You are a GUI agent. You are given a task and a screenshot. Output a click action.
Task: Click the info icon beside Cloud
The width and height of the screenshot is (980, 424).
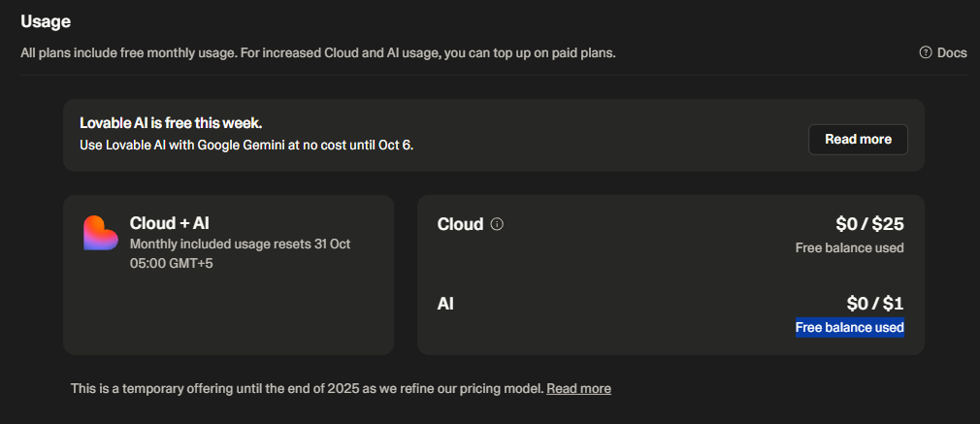pos(498,224)
